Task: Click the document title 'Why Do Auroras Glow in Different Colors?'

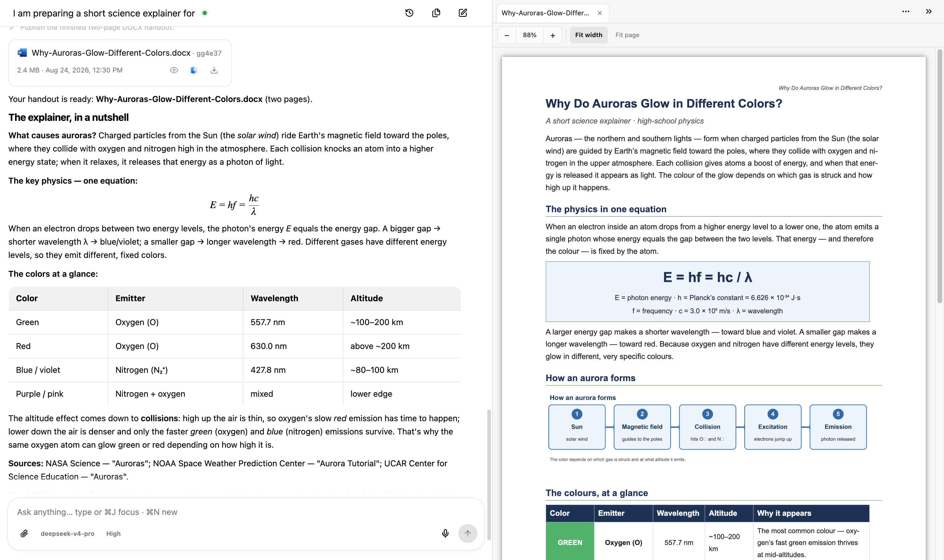Action: (x=664, y=103)
